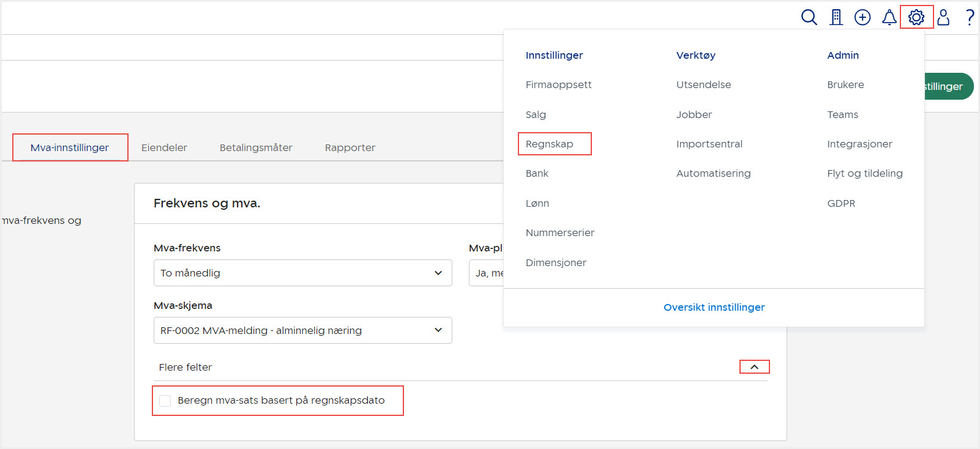Open the Rapporter tab
Screen dimensions: 980x449
[350, 147]
